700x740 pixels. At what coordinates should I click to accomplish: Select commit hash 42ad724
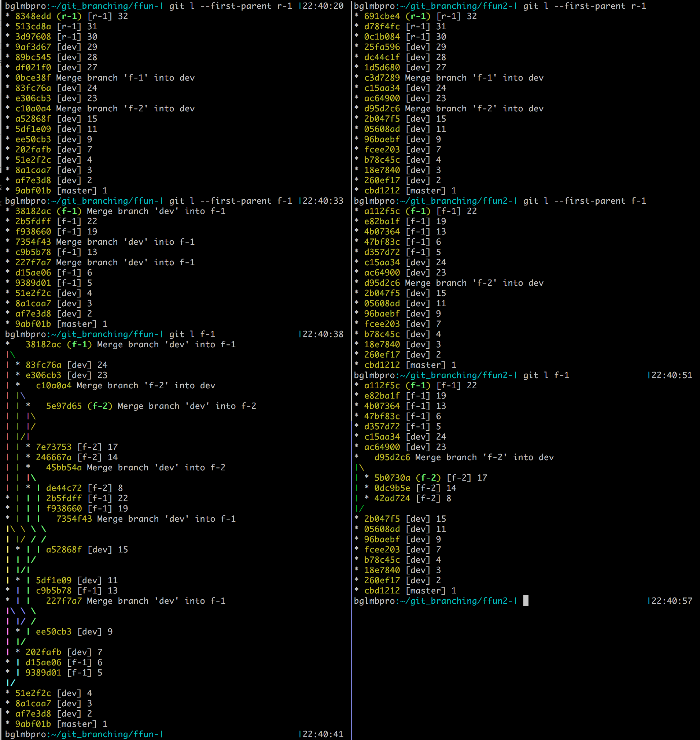pos(392,498)
